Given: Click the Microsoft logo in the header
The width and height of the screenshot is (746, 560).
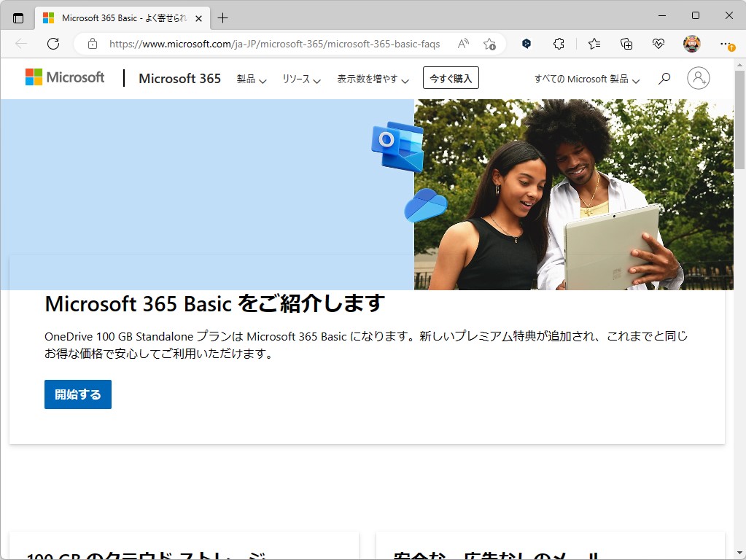Looking at the screenshot, I should coord(64,77).
